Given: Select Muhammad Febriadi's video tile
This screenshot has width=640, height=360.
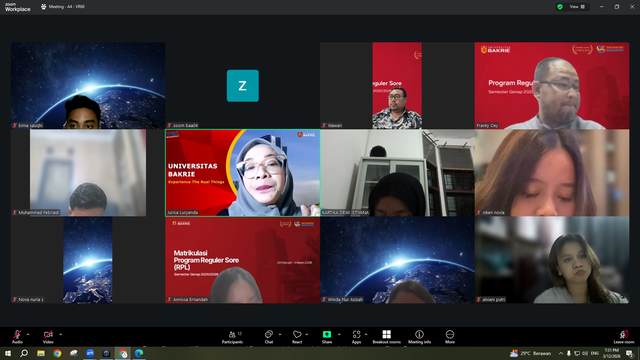Looking at the screenshot, I should point(88,173).
